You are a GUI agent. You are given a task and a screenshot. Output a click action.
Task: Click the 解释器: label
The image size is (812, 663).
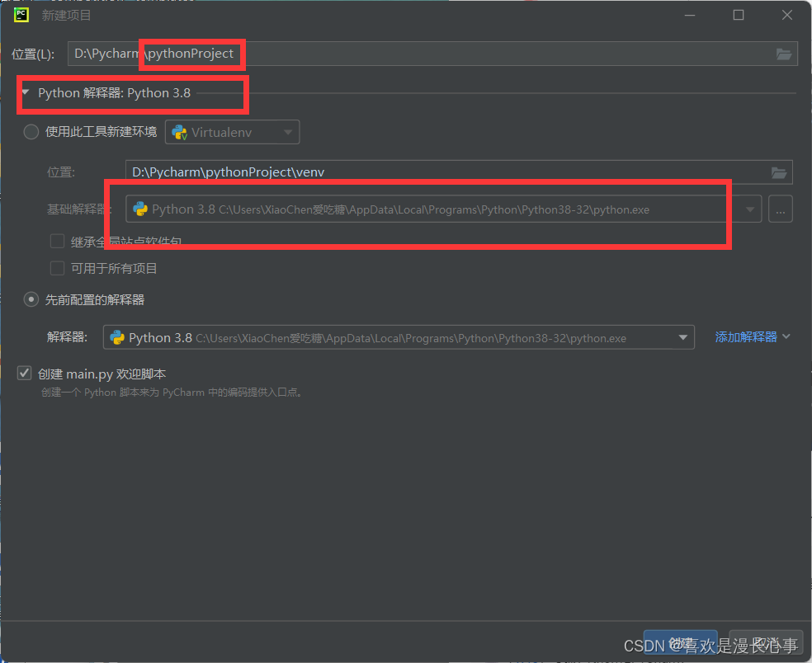67,337
